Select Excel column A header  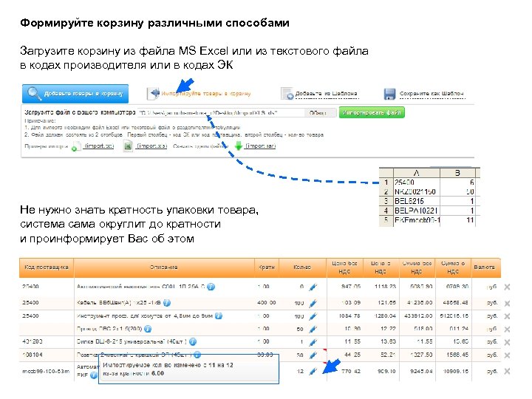[417, 173]
